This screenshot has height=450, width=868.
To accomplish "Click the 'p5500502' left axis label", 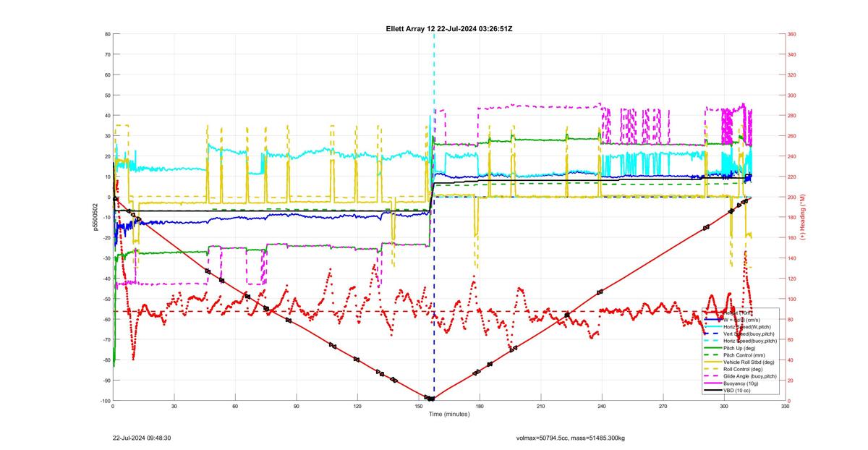I will point(94,217).
